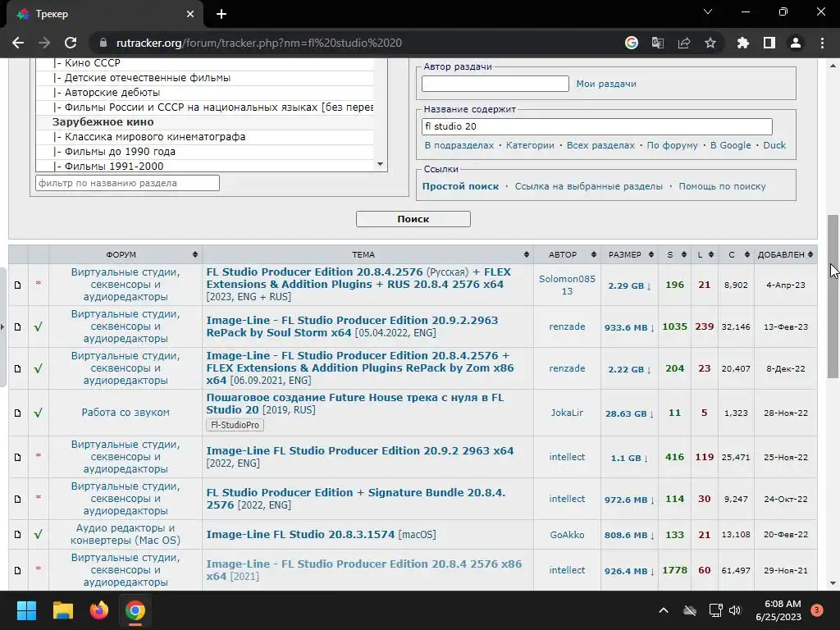Click verified checkmark on JokaLir row
The height and width of the screenshot is (630, 840).
[38, 413]
